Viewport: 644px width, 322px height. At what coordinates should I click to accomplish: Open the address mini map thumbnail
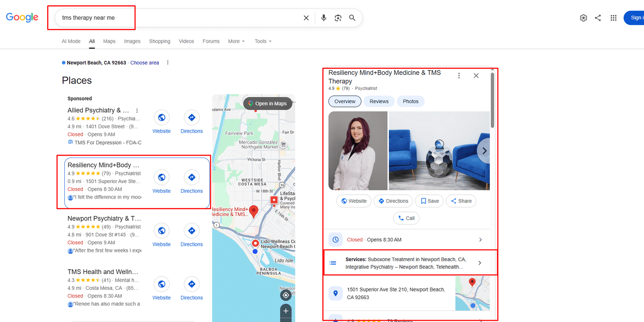[x=473, y=293]
